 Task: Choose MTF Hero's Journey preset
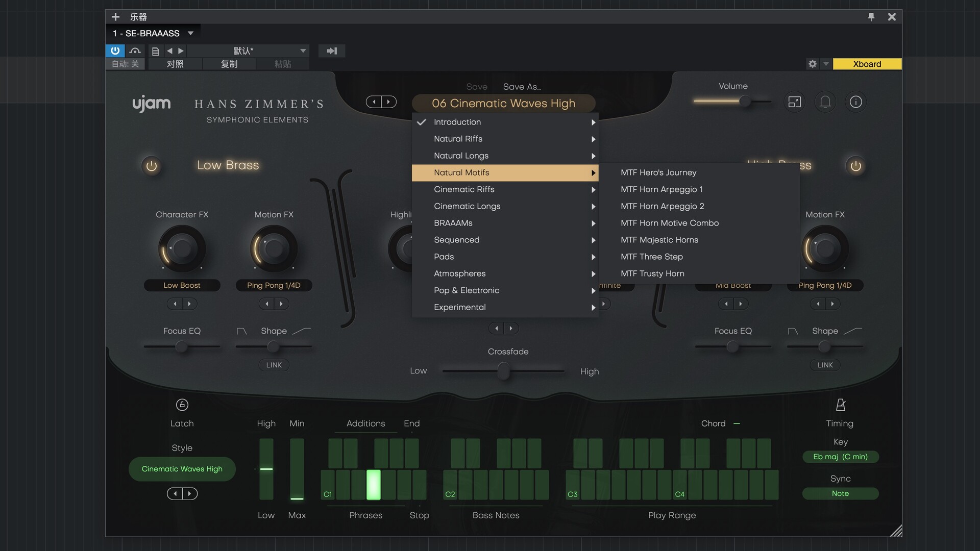(x=699, y=172)
